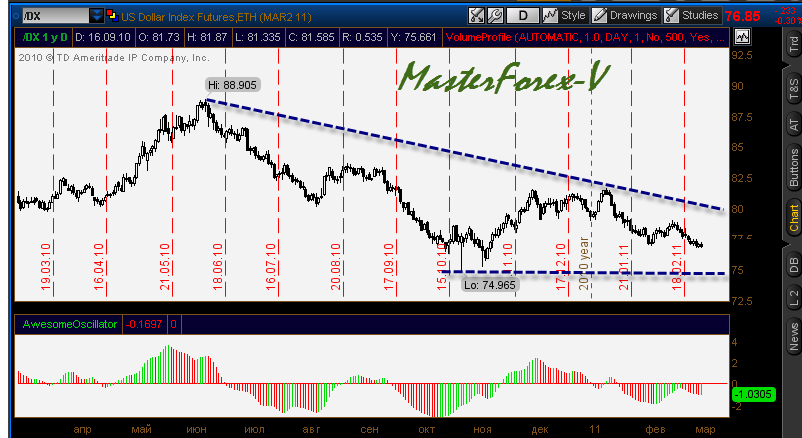Viewport: 802px width, 438px height.
Task: Click the 72.5 price axis label
Action: [742, 301]
